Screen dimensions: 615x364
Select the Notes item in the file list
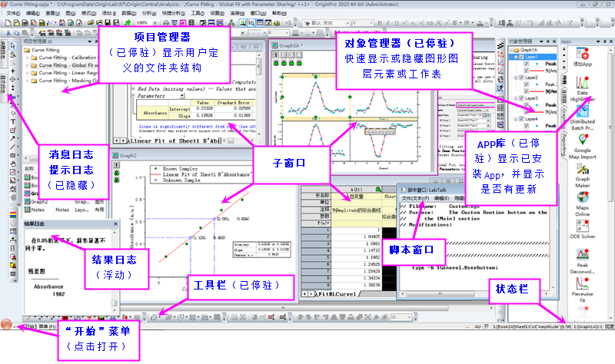35,210
